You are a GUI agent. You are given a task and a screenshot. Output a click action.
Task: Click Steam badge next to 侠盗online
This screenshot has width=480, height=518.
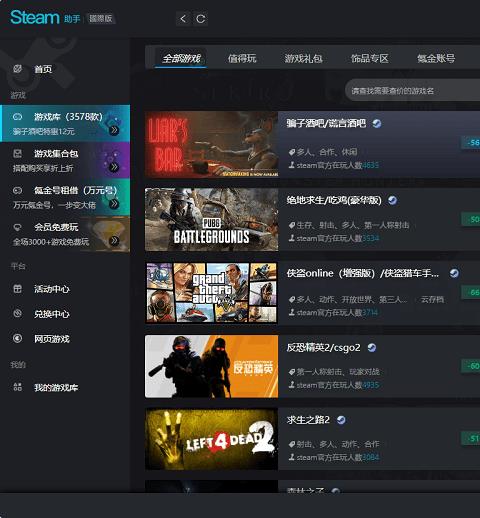pyautogui.click(x=454, y=273)
